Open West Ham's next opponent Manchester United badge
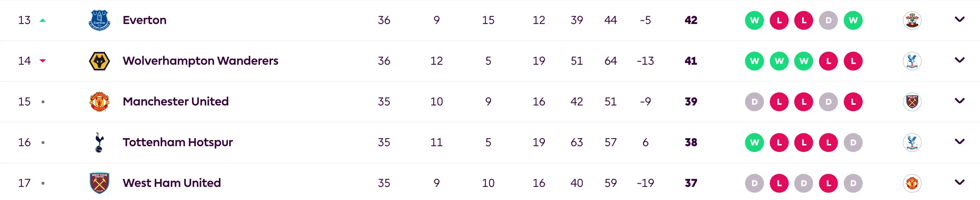980x200 pixels. (912, 183)
